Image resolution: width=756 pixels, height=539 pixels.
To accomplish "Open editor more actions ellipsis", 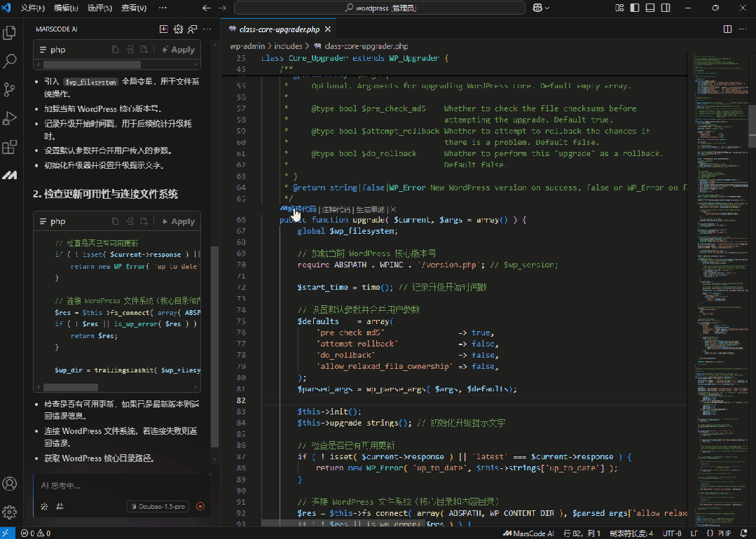I will click(x=743, y=29).
